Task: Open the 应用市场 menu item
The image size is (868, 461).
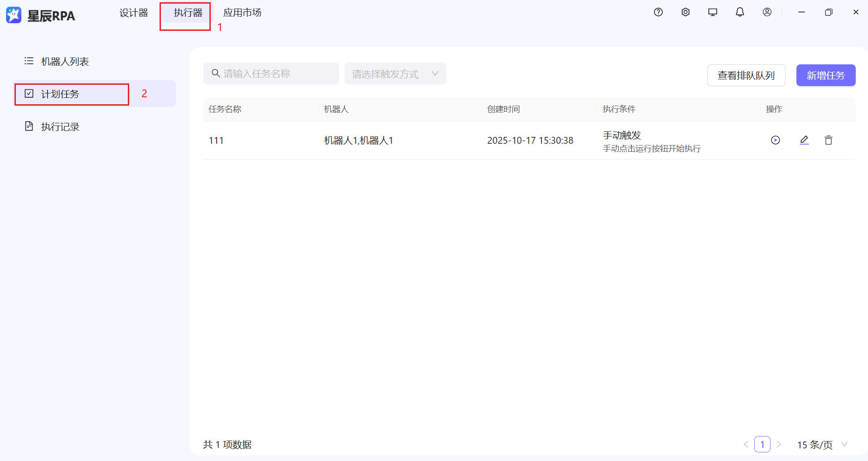Action: [x=242, y=13]
